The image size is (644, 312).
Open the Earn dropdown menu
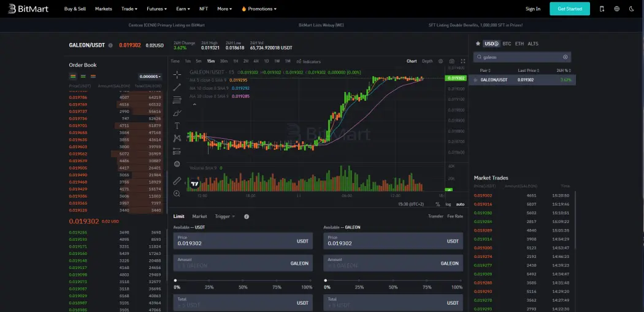(183, 9)
